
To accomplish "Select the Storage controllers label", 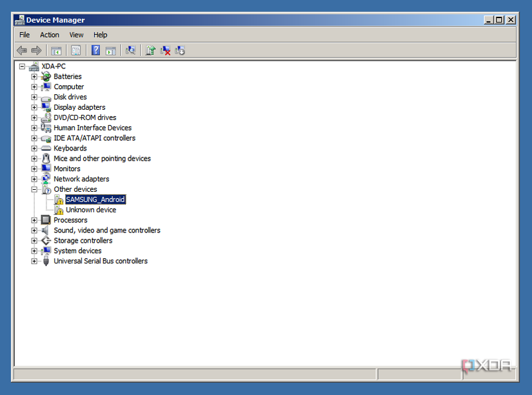I will coord(83,241).
